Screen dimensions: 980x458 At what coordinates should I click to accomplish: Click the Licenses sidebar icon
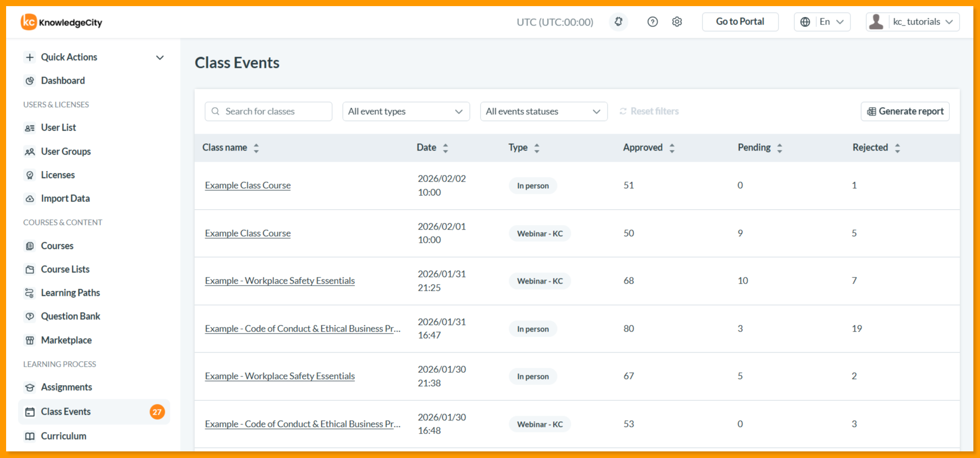[30, 175]
